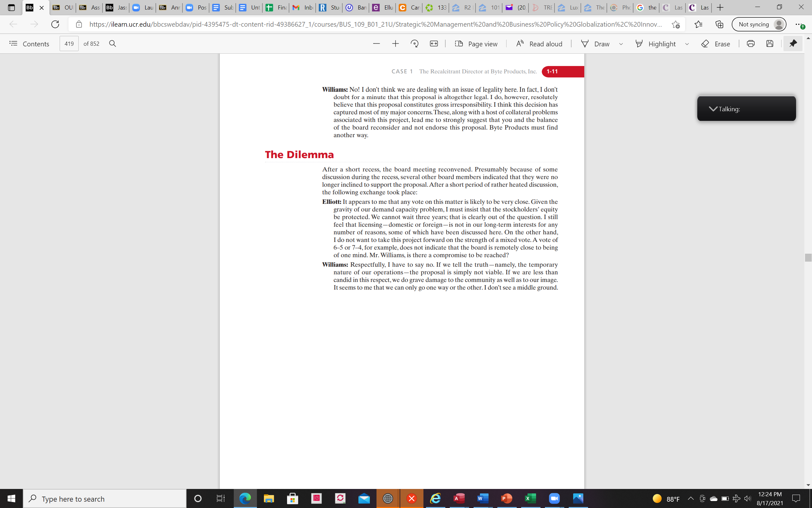Open Microsoft Access from taskbar
The image size is (812, 508).
[459, 498]
